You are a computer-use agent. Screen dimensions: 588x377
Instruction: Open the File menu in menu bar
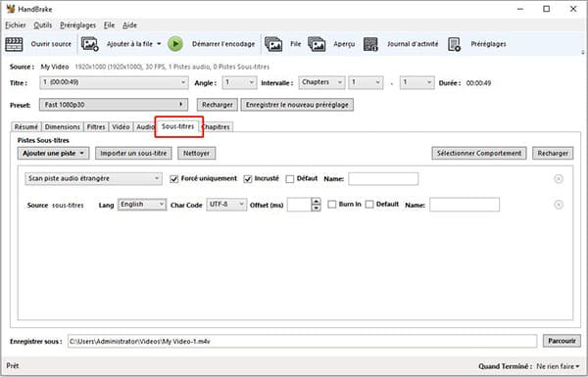pyautogui.click(x=109, y=25)
